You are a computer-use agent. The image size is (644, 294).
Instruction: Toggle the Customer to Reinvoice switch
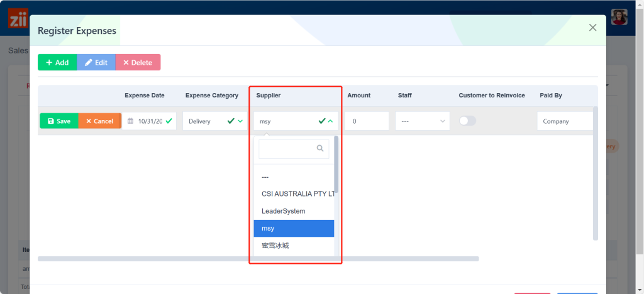click(467, 121)
